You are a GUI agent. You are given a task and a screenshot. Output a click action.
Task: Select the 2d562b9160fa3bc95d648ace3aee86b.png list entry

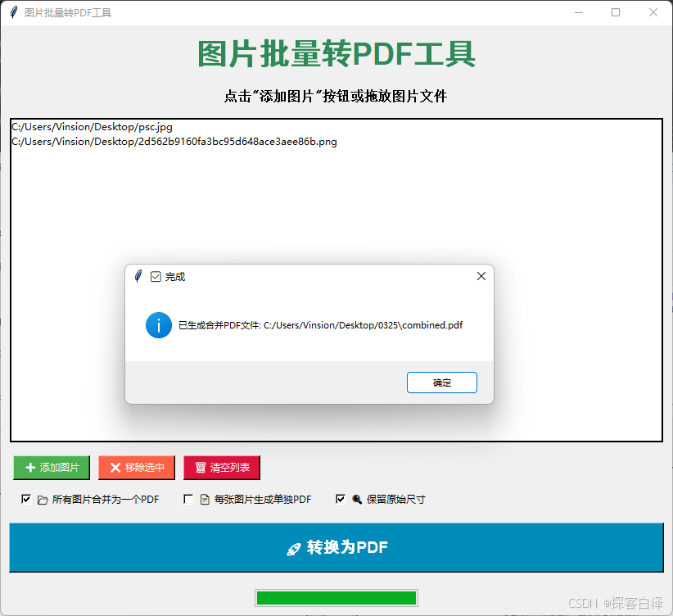pyautogui.click(x=174, y=142)
